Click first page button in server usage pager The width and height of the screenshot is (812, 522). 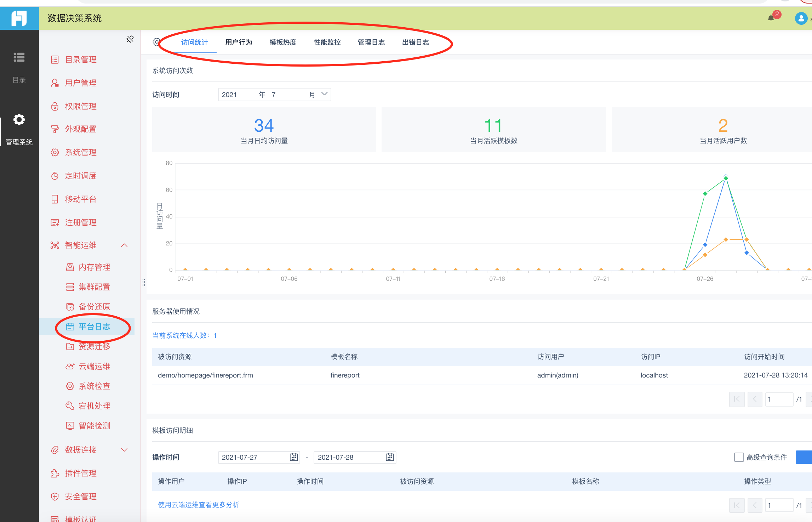tap(737, 399)
